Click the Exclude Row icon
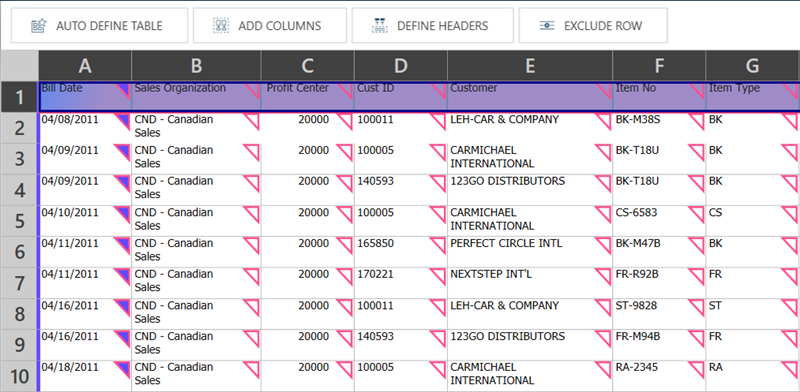800x392 pixels. [546, 26]
